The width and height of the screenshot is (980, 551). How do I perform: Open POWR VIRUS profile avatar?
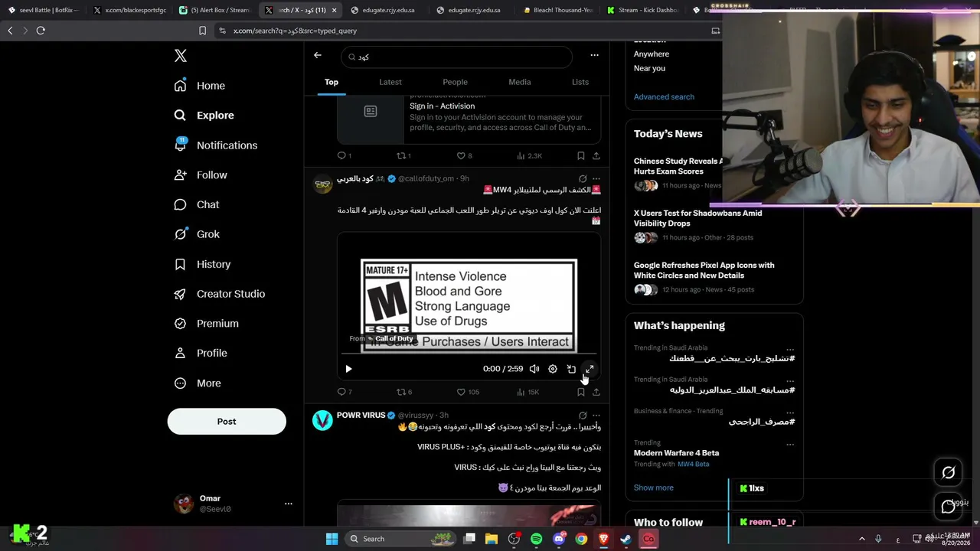pyautogui.click(x=323, y=420)
